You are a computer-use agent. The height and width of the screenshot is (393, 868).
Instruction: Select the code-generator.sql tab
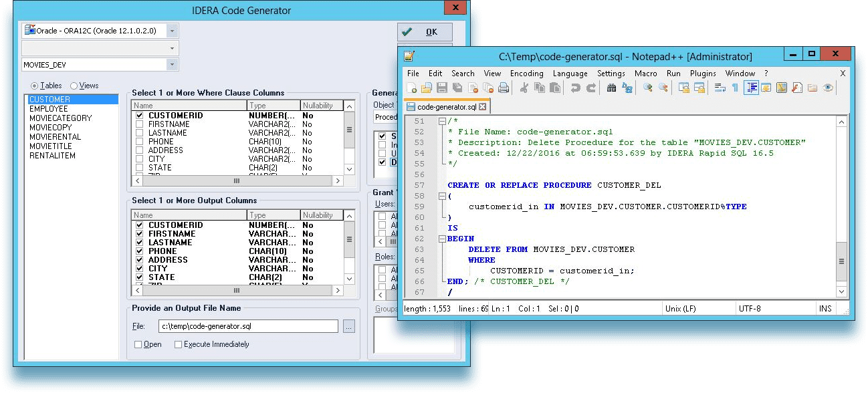pyautogui.click(x=447, y=106)
